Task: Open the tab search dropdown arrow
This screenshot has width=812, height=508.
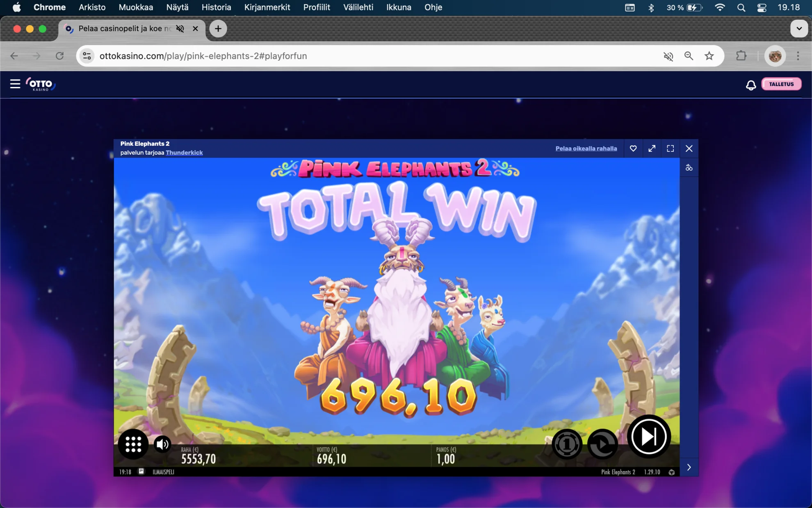Action: pos(799,28)
